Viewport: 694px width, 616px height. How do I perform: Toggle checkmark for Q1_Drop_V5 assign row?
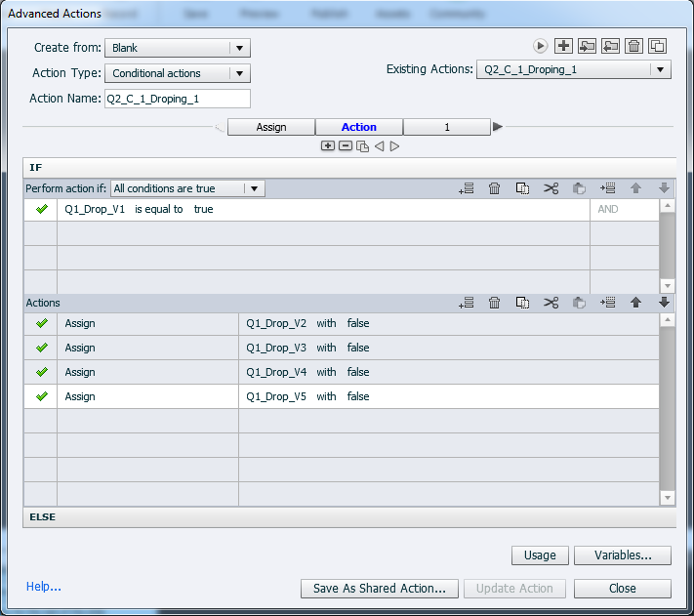tap(41, 396)
